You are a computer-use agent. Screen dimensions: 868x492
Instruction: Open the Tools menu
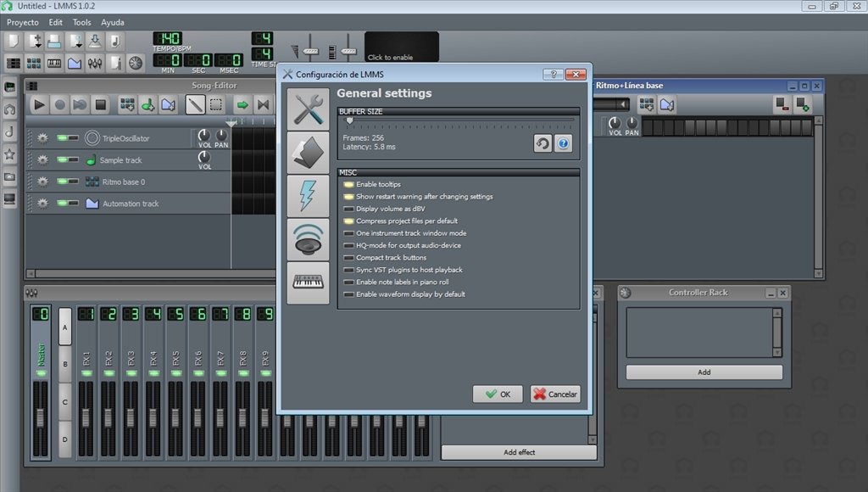(82, 22)
